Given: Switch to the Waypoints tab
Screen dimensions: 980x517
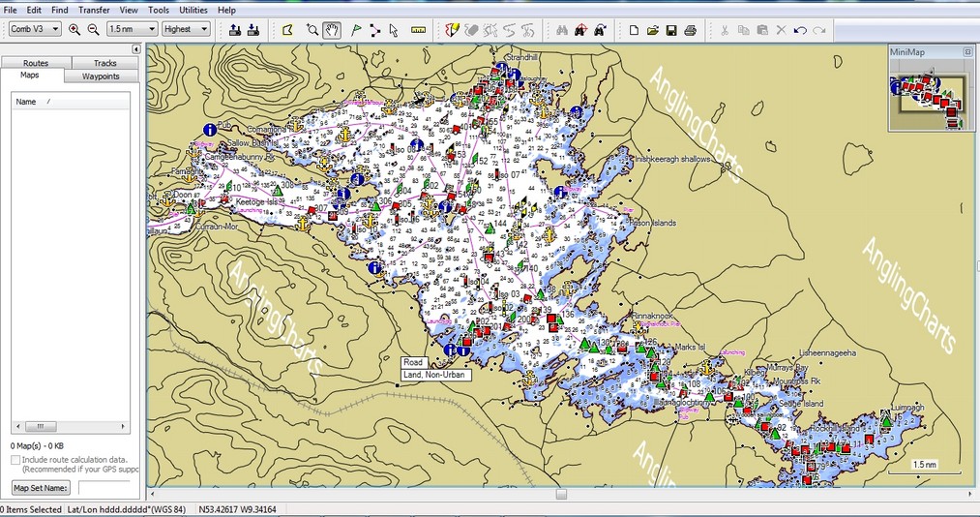Looking at the screenshot, I should coord(102,76).
